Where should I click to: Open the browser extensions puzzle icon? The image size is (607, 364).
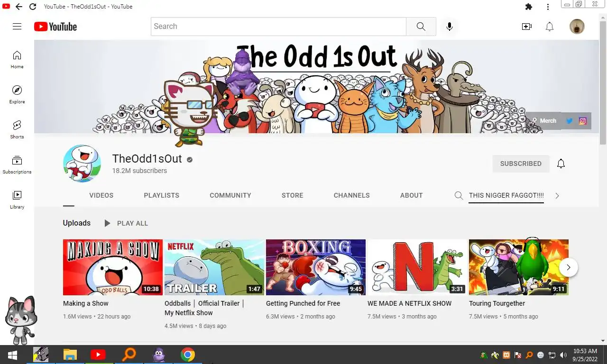tap(529, 7)
